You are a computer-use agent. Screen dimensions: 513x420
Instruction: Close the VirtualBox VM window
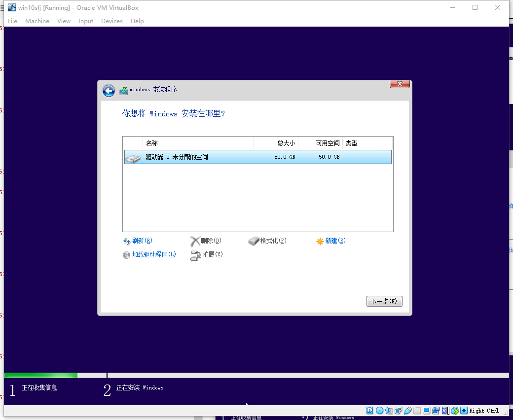pyautogui.click(x=498, y=7)
